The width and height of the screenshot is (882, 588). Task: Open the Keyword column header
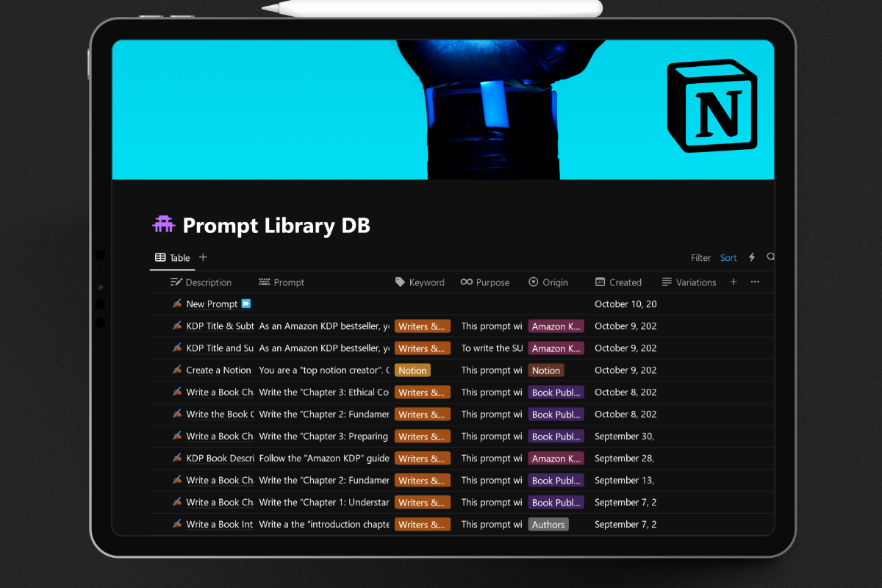click(420, 282)
